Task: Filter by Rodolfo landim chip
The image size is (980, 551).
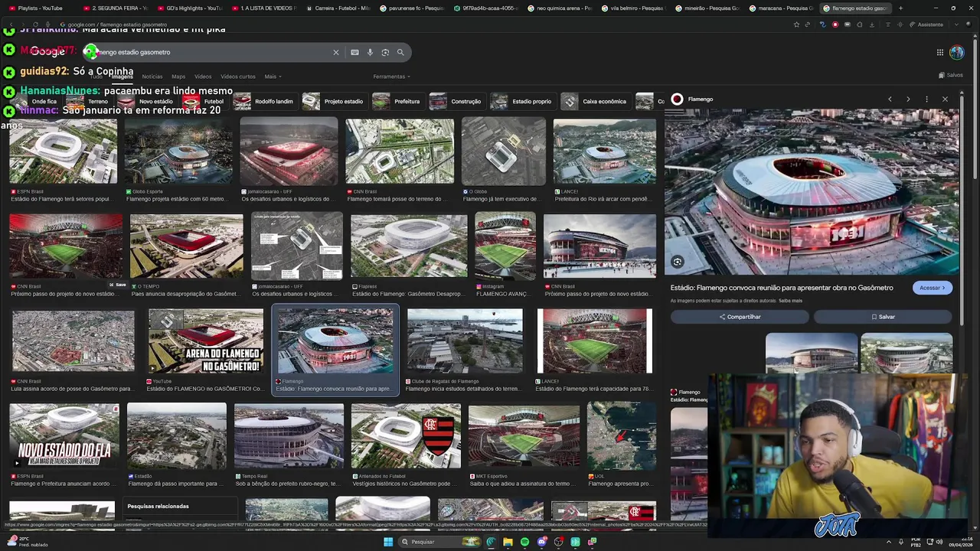Action: click(x=265, y=101)
